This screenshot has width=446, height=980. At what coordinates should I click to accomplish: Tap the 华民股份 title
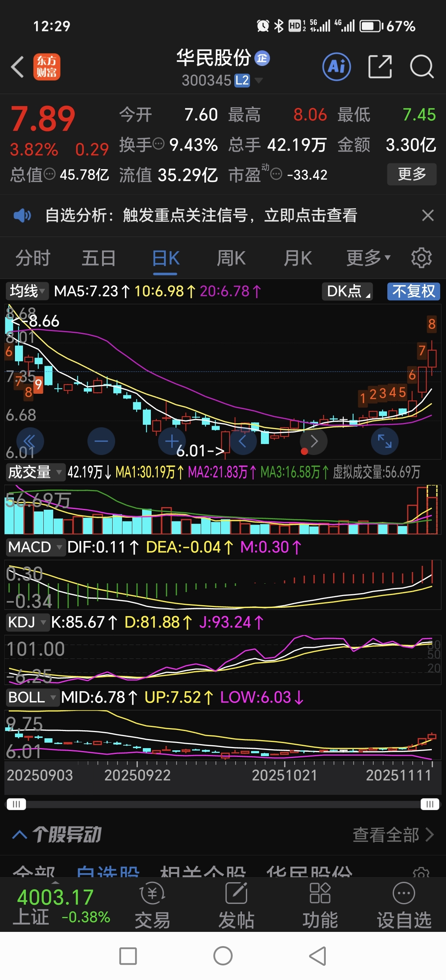tap(214, 58)
